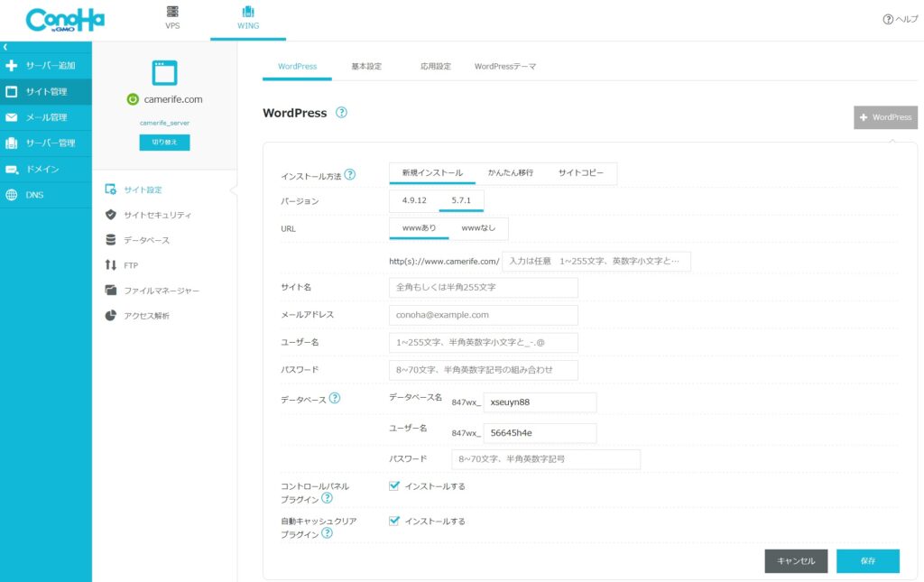Viewport: 924px width, 582px height.
Task: Click the ドメイン sidebar icon
Action: 12,169
